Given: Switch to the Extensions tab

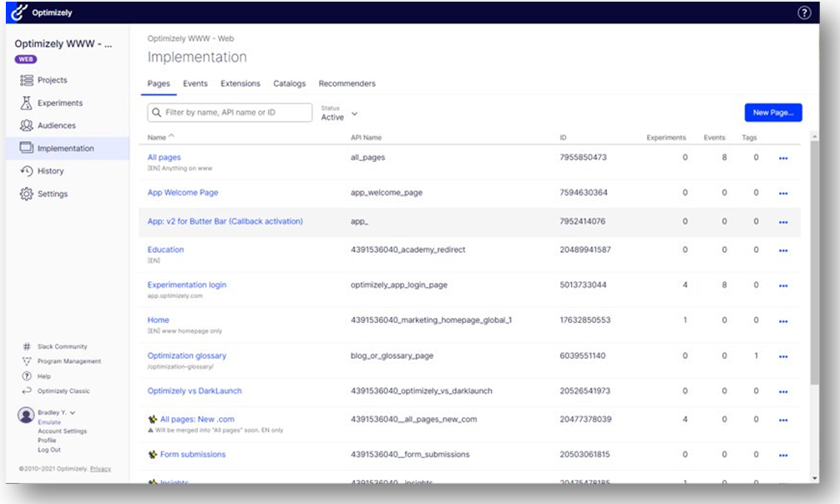Looking at the screenshot, I should pos(240,83).
